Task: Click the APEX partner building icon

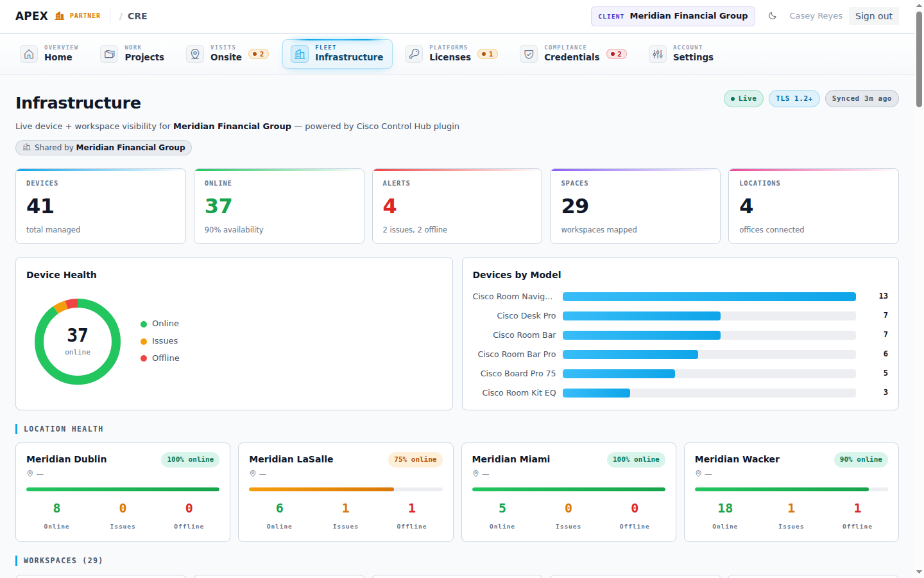Action: pos(60,16)
